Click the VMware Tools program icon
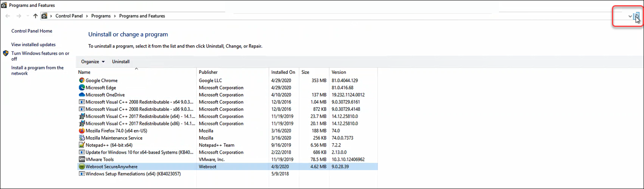This screenshot has width=644, height=189. (82, 159)
